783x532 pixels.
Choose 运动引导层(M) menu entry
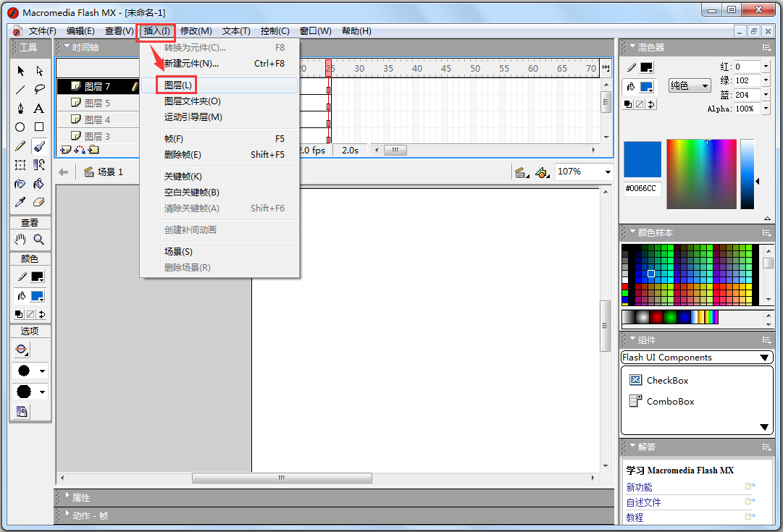(x=219, y=117)
